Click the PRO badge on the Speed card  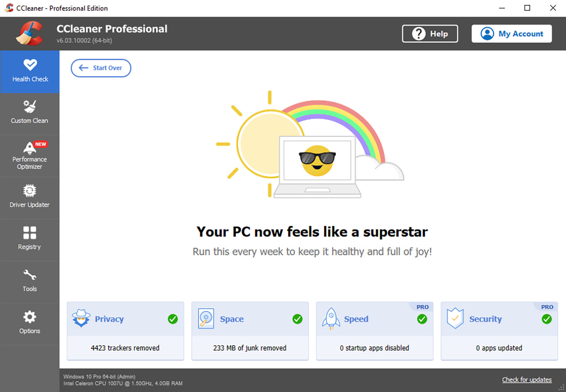coord(422,307)
